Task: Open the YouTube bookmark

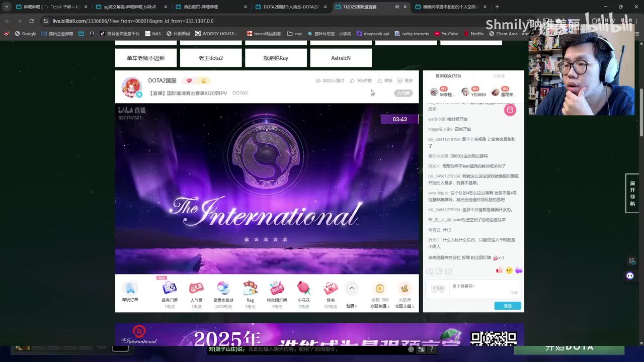Action: point(446,34)
